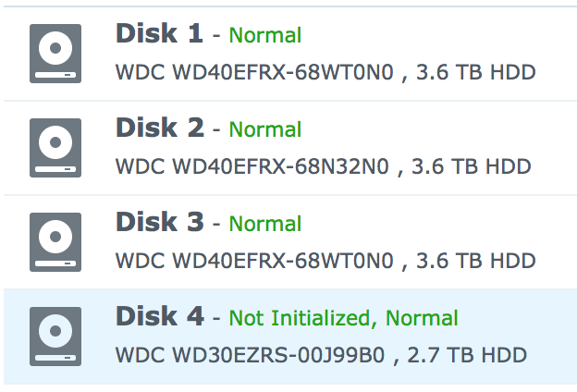Click Disk 2's 3.6 TB HDD capacity

coord(472,166)
